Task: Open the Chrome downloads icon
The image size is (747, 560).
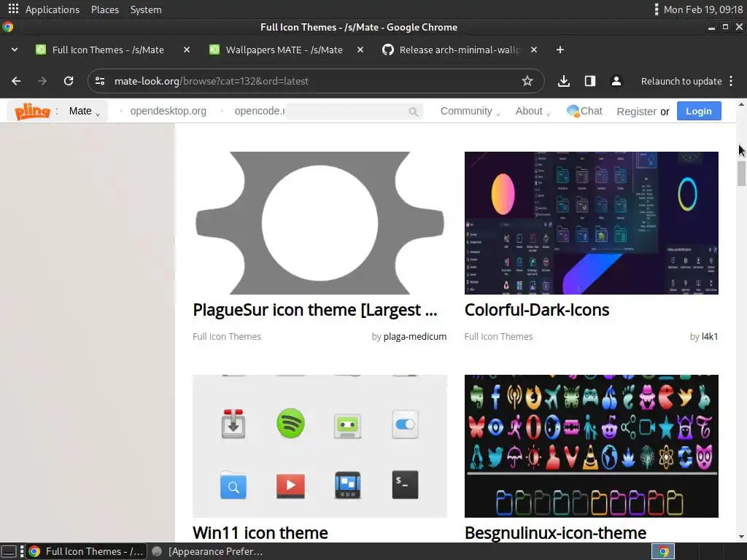Action: click(564, 81)
